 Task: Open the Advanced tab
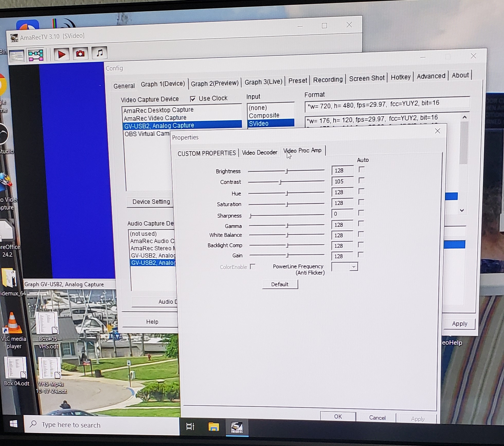click(431, 76)
